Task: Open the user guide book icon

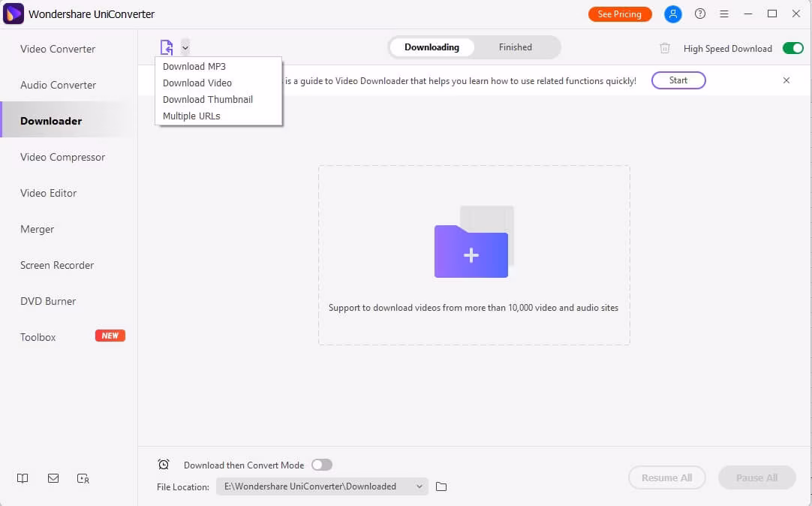Action: 23,478
